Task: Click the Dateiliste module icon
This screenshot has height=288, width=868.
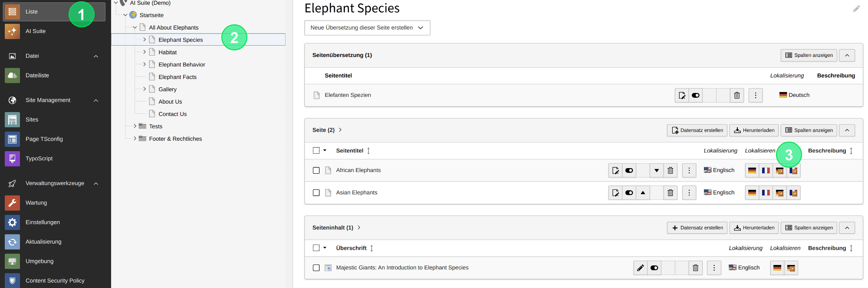Action: (x=12, y=76)
